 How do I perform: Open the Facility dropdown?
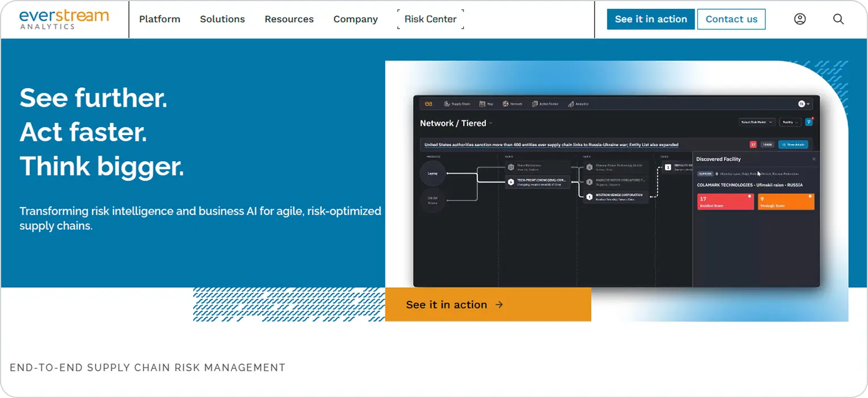[x=790, y=122]
